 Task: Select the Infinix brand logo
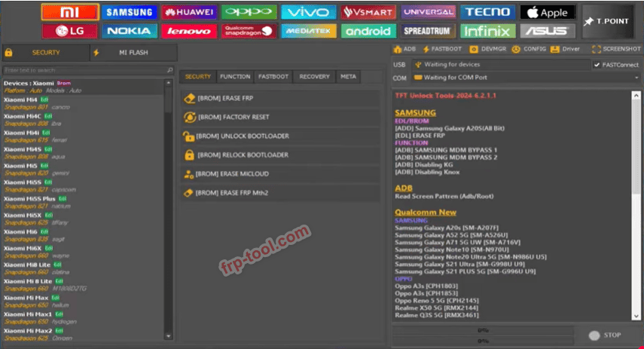tap(487, 31)
